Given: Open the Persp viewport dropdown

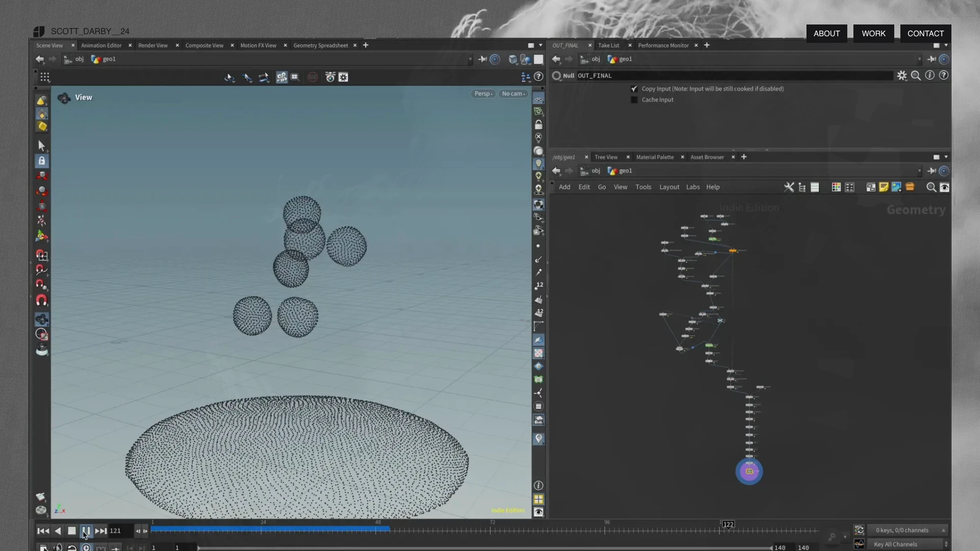Looking at the screenshot, I should click(x=483, y=94).
